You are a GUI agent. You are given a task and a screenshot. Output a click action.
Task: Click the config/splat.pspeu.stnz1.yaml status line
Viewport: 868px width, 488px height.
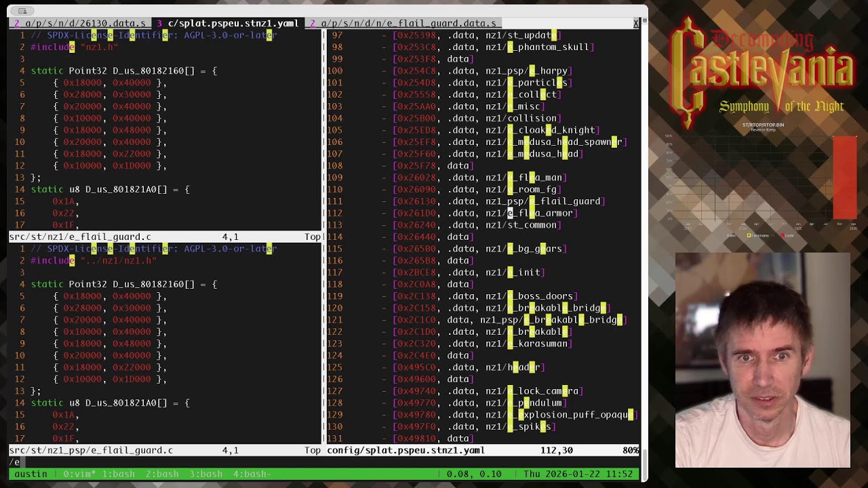point(483,450)
